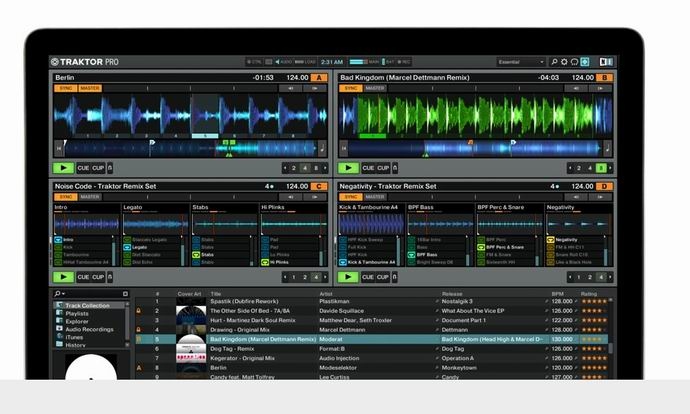This screenshot has width=690, height=414.
Task: Play the Negativity remix deck D
Action: pos(348,277)
